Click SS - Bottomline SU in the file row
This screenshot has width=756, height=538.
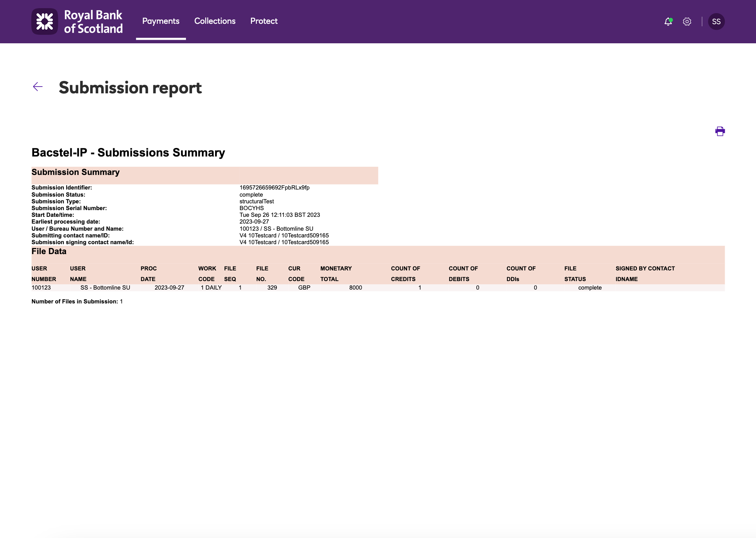(105, 287)
